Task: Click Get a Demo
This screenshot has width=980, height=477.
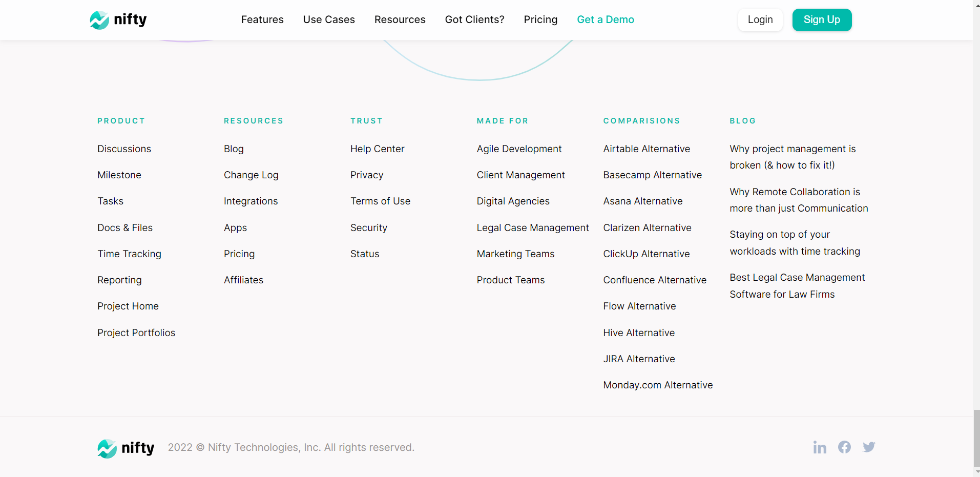Action: point(605,19)
